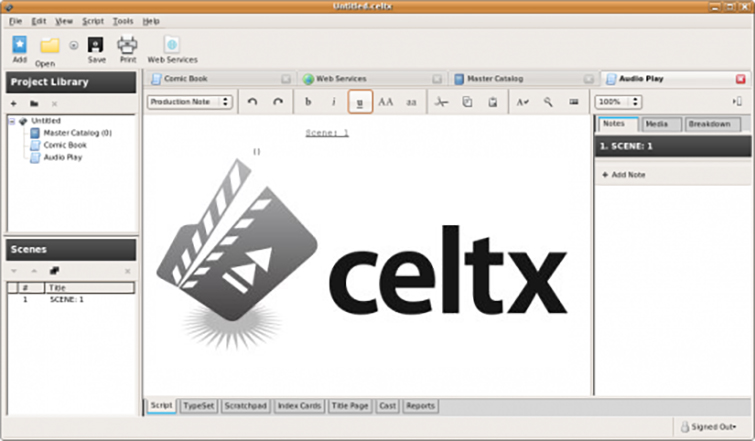Click the magnifier Find icon
Image resolution: width=755 pixels, height=441 pixels.
coord(548,102)
